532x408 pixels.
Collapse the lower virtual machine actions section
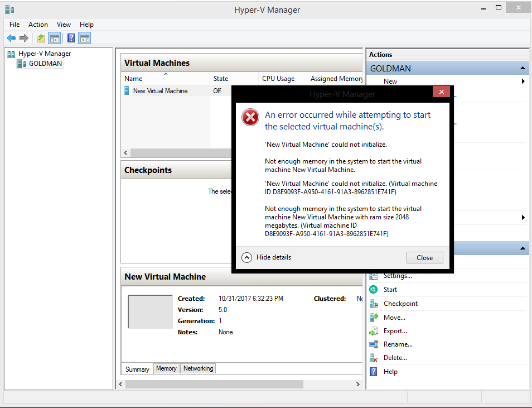click(x=523, y=248)
